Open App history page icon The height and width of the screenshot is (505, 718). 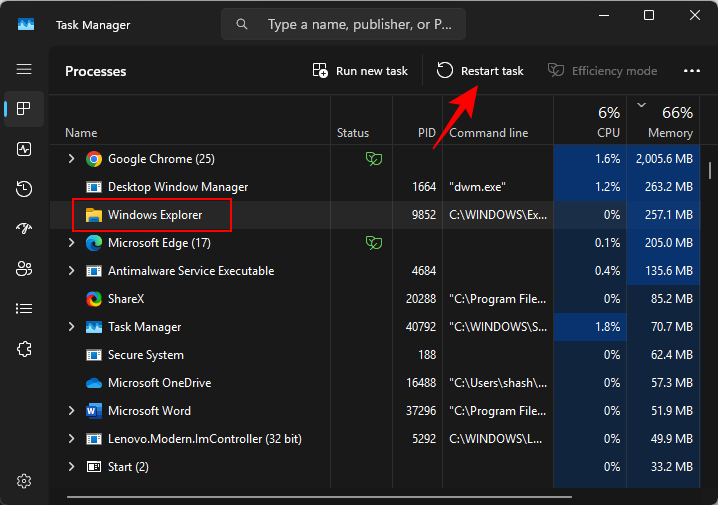[24, 188]
